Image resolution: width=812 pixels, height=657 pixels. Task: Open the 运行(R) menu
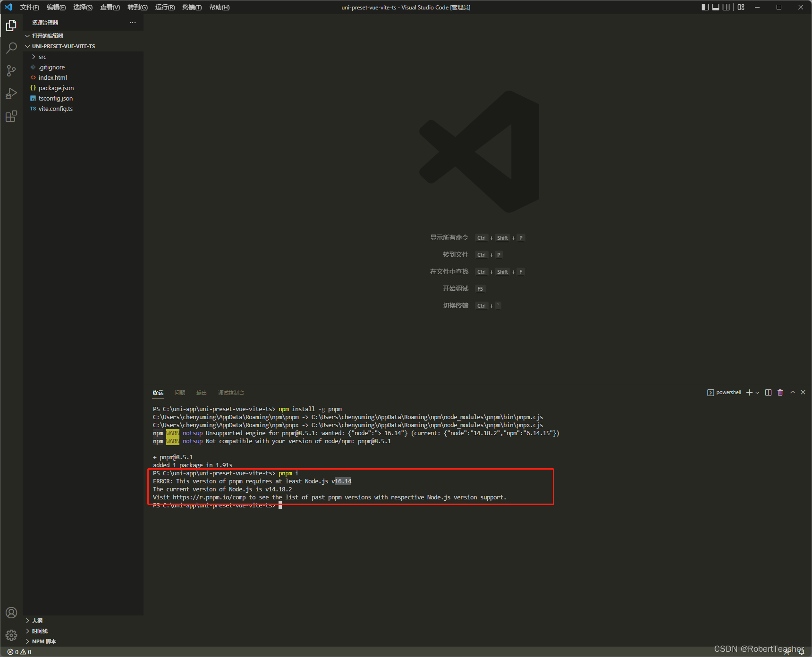tap(165, 7)
